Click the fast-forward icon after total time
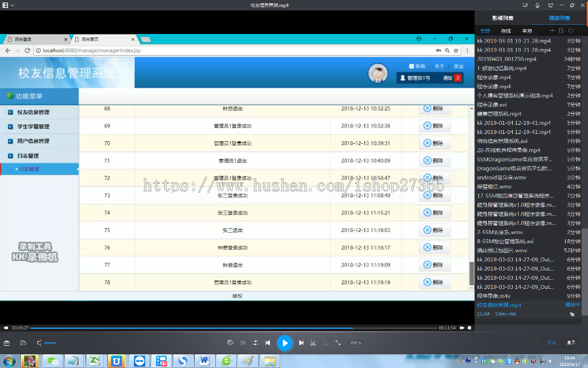The width and height of the screenshot is (588, 368). [x=462, y=328]
